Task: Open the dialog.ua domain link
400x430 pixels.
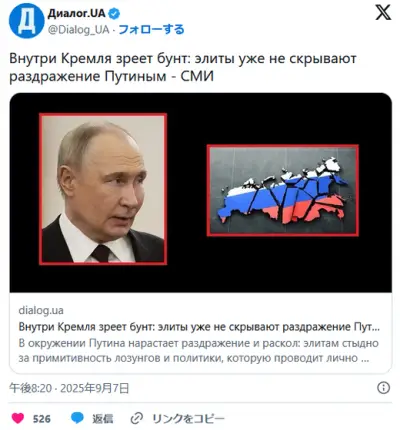Action: coord(41,310)
